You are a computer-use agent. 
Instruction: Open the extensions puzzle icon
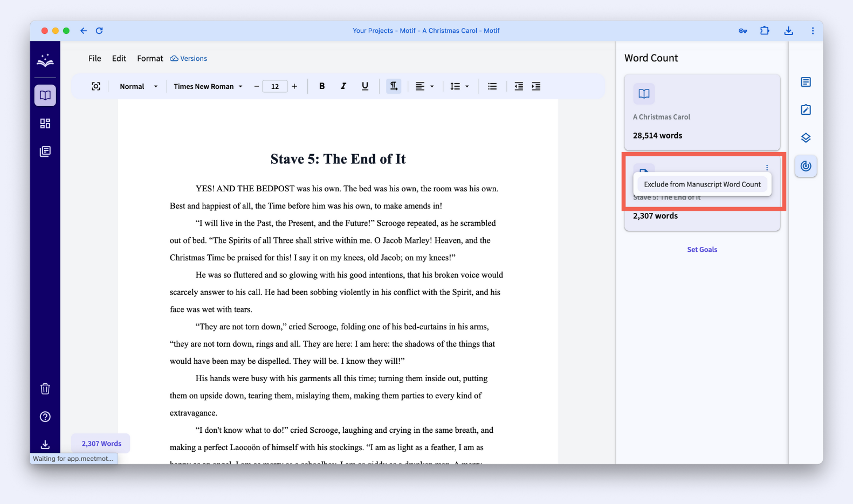tap(765, 31)
